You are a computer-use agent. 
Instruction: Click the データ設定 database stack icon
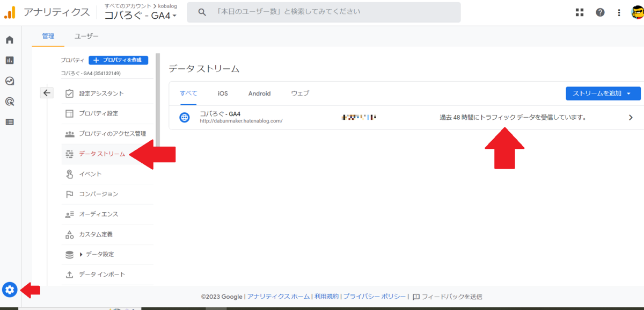pyautogui.click(x=69, y=255)
